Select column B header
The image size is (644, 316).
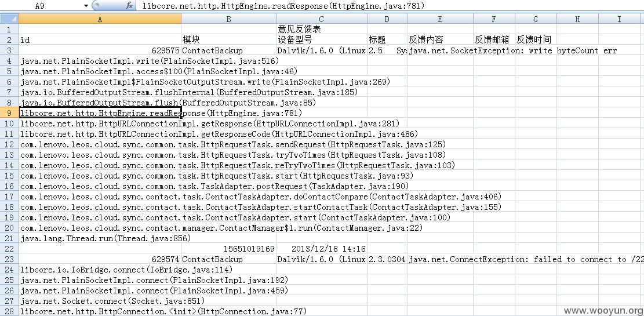229,19
